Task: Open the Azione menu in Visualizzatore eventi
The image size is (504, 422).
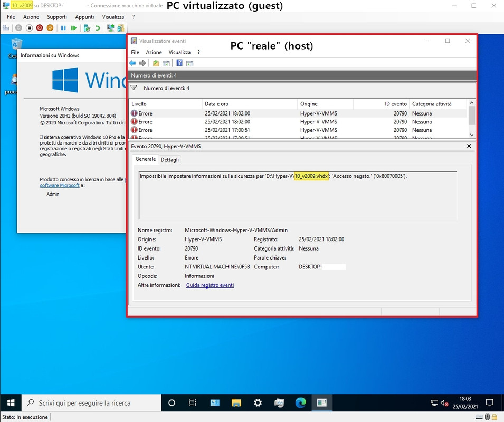Action: 154,52
